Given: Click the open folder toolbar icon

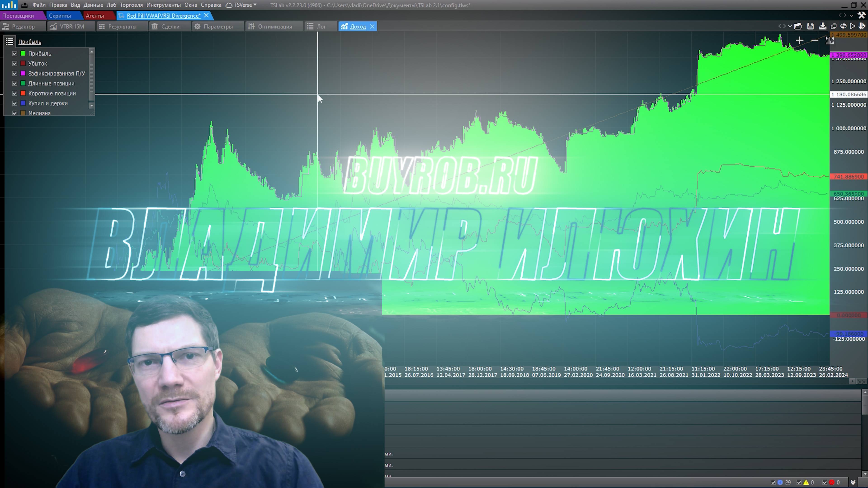Looking at the screenshot, I should (798, 26).
